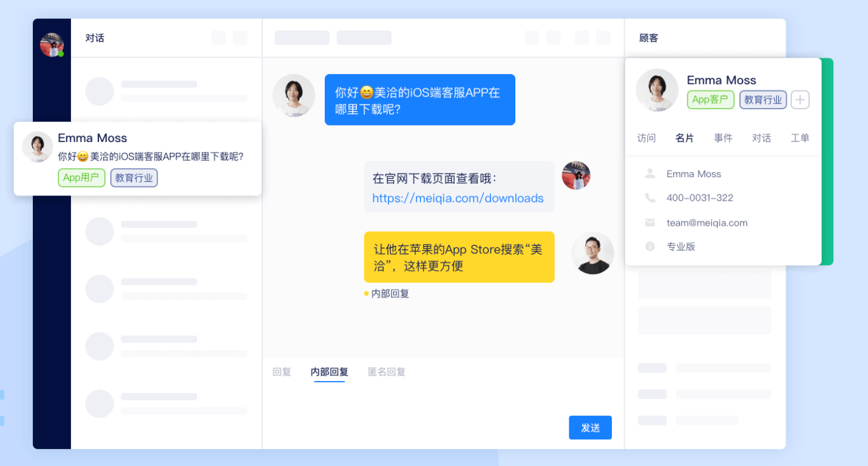This screenshot has height=466, width=868.
Task: Switch to 匿名回复 reply mode
Action: pos(386,372)
